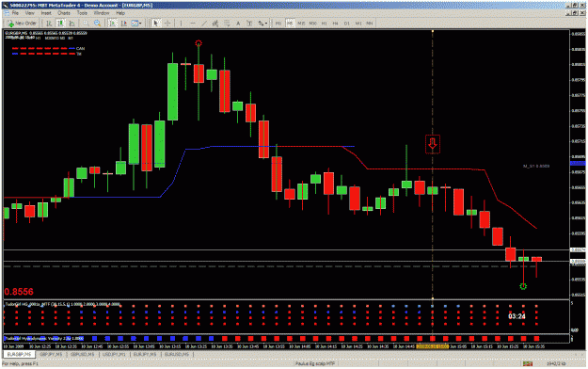Viewport: 588px width, 369px height.
Task: Switch to MN monthly timeframe
Action: pos(370,24)
